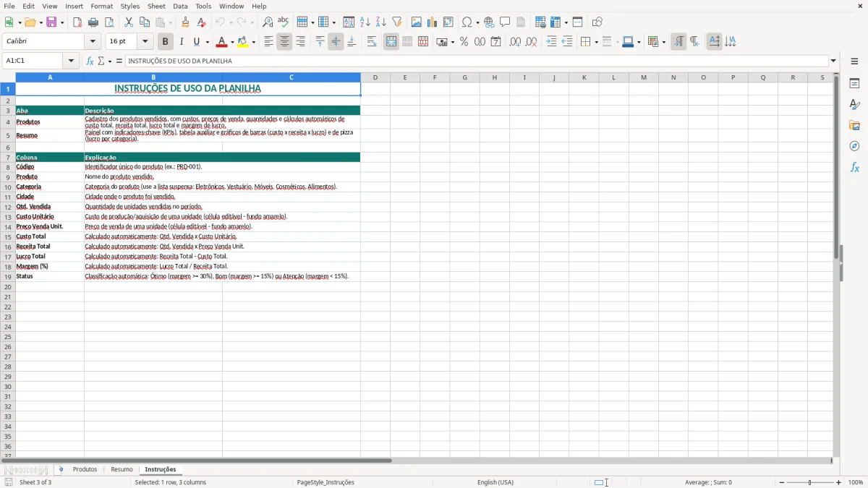This screenshot has height=488, width=868.
Task: Open the Name Box dropdown arrow
Action: click(72, 61)
